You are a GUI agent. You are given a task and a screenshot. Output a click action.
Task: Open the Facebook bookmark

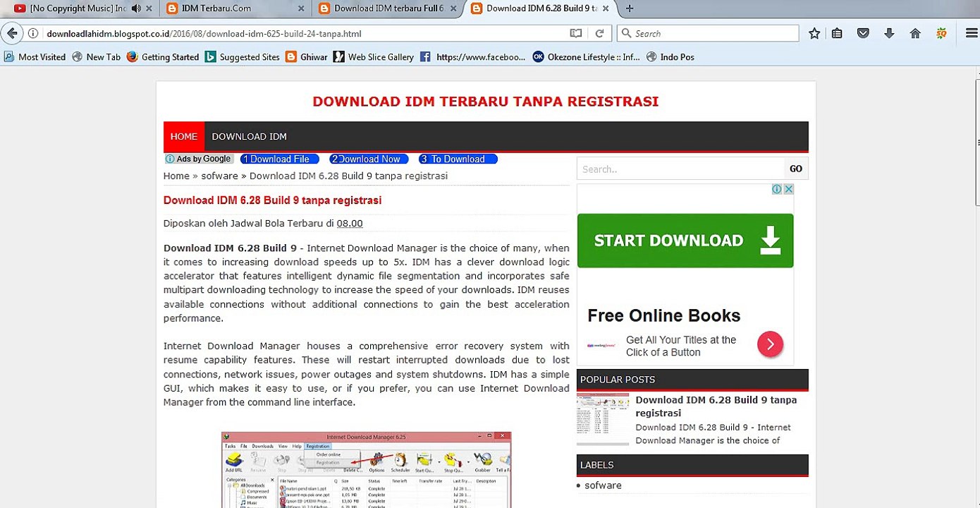coord(472,57)
